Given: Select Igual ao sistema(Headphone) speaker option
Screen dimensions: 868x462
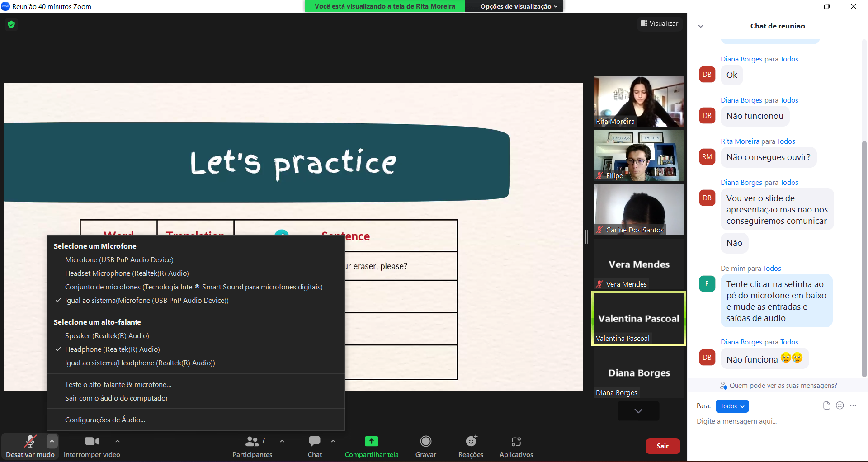Looking at the screenshot, I should click(196, 363).
